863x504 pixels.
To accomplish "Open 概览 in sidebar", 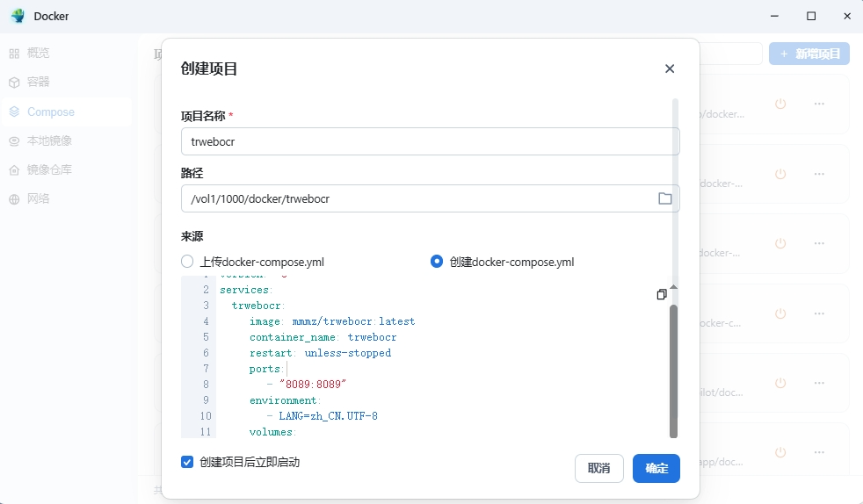I will click(x=66, y=54).
